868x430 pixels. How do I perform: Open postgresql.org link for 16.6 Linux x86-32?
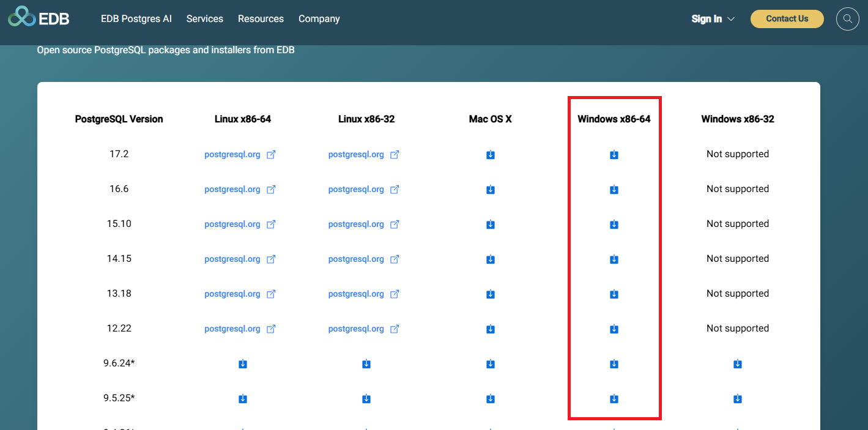click(x=364, y=190)
